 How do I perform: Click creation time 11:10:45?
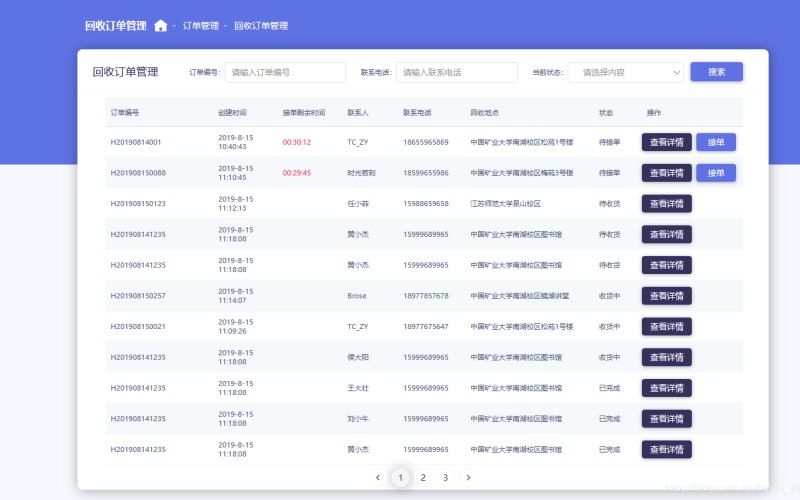[232, 178]
